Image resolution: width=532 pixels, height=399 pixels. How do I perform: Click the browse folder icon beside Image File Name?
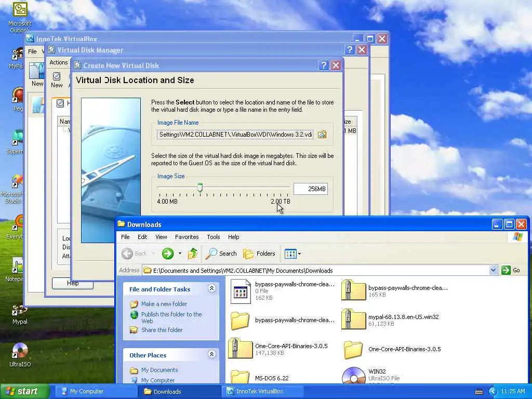[x=322, y=135]
